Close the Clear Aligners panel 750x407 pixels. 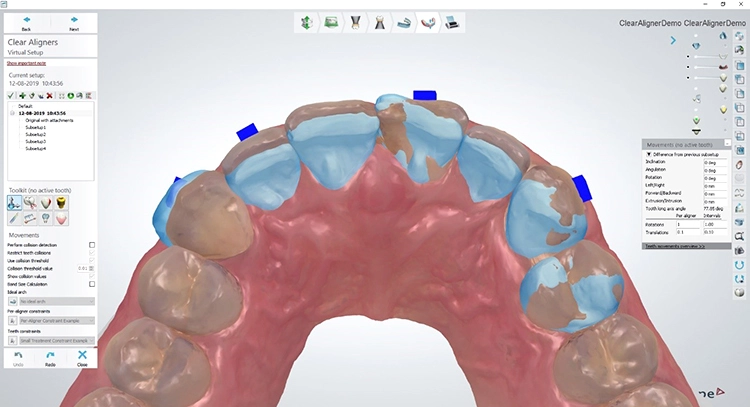[x=82, y=358]
